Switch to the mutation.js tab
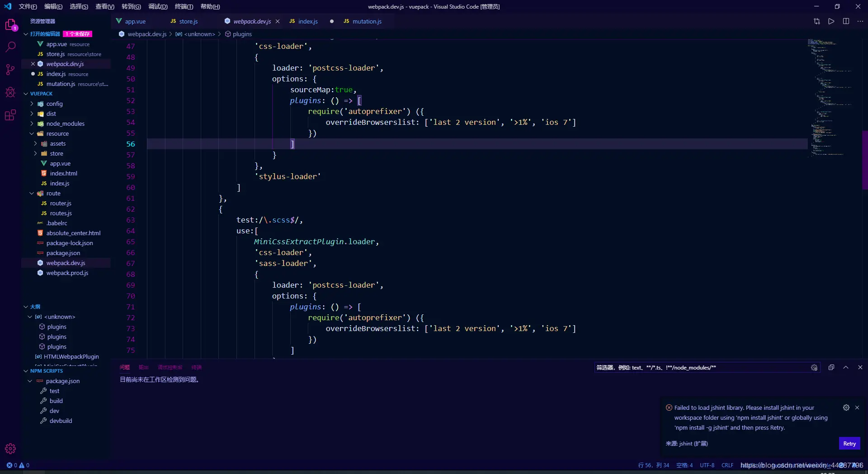The height and width of the screenshot is (474, 868). pyautogui.click(x=367, y=21)
